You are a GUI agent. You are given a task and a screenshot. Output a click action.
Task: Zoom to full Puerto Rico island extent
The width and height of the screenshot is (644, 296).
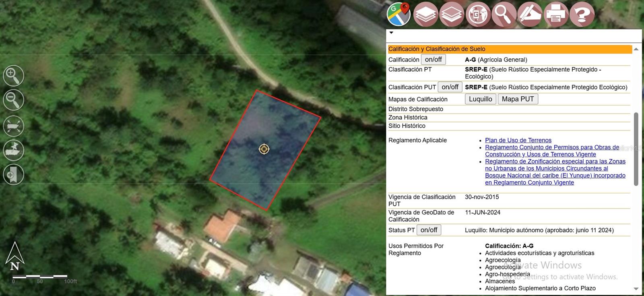tap(14, 126)
